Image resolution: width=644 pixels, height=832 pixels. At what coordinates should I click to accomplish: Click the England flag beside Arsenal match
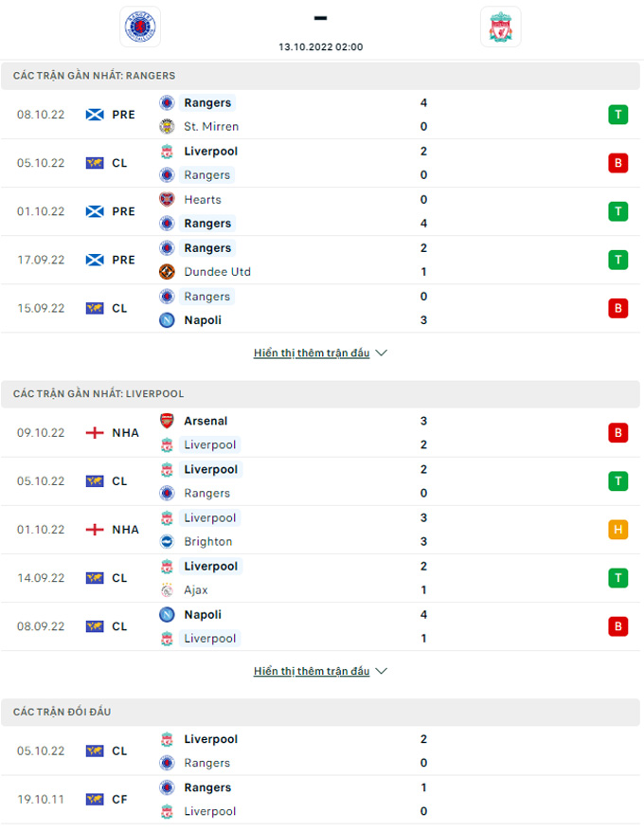[94, 433]
